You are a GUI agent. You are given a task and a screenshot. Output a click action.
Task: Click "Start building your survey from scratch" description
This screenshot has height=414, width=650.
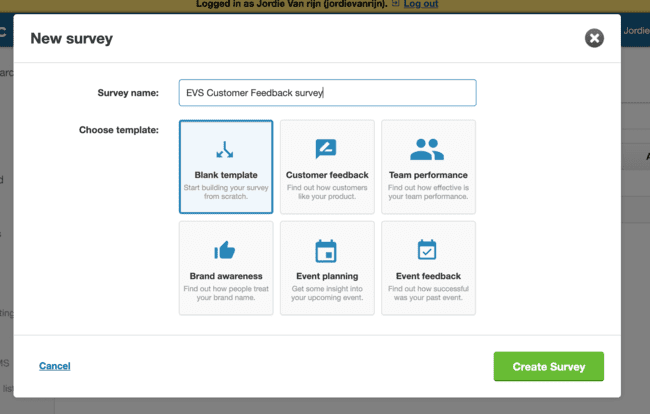(225, 192)
